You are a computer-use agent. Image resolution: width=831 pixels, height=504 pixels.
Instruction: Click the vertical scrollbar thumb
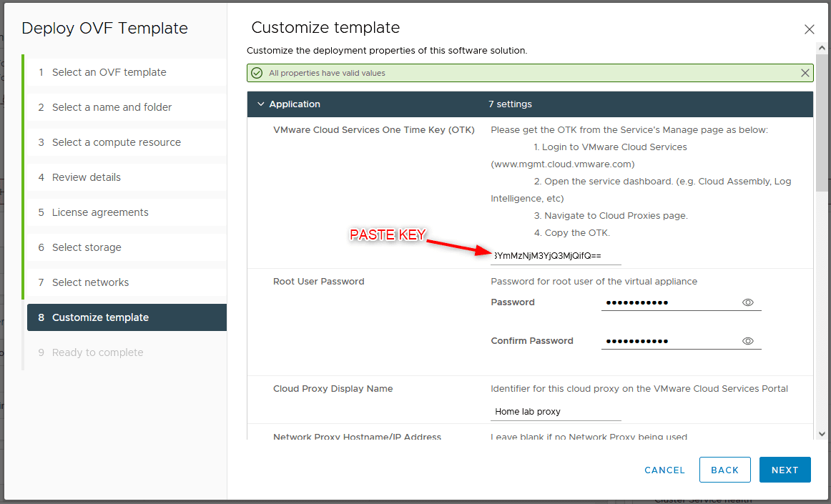coord(822,122)
